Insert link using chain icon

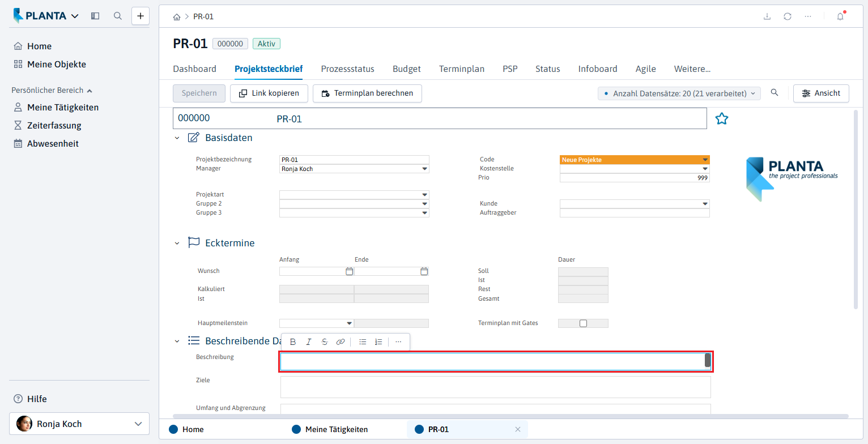coord(341,342)
